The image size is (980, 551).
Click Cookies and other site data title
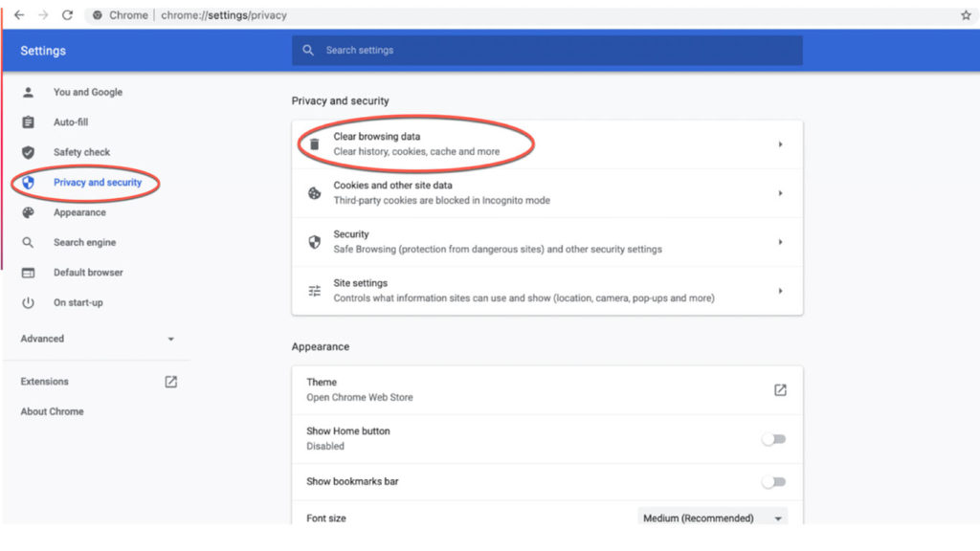392,185
